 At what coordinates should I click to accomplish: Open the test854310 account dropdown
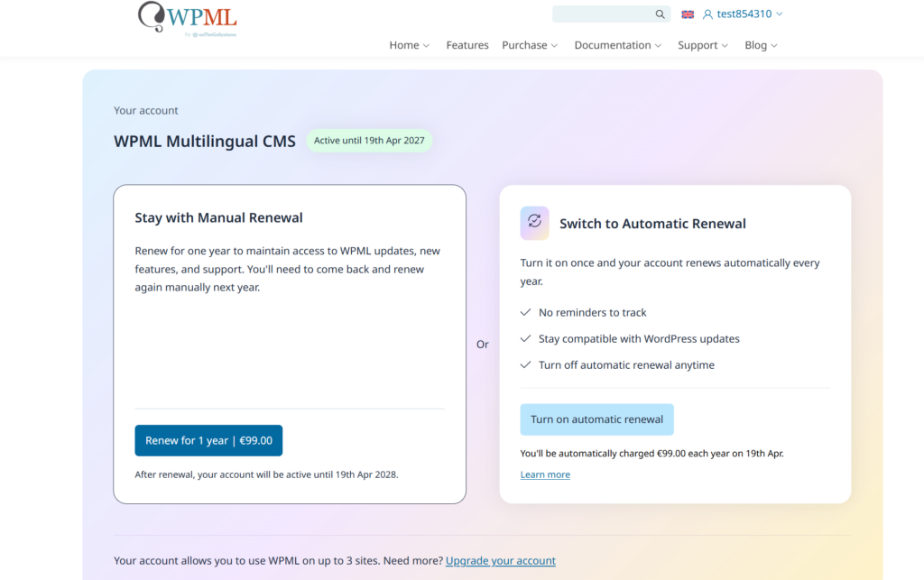pyautogui.click(x=743, y=14)
